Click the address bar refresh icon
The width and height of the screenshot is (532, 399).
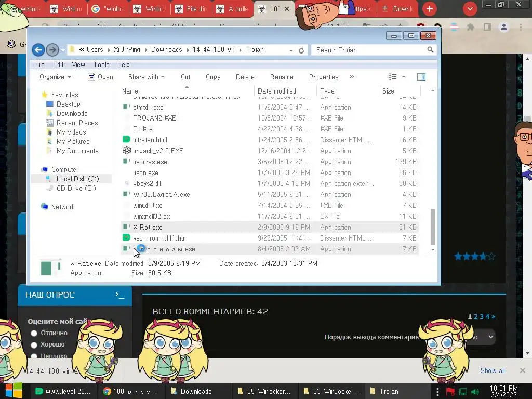pyautogui.click(x=301, y=50)
